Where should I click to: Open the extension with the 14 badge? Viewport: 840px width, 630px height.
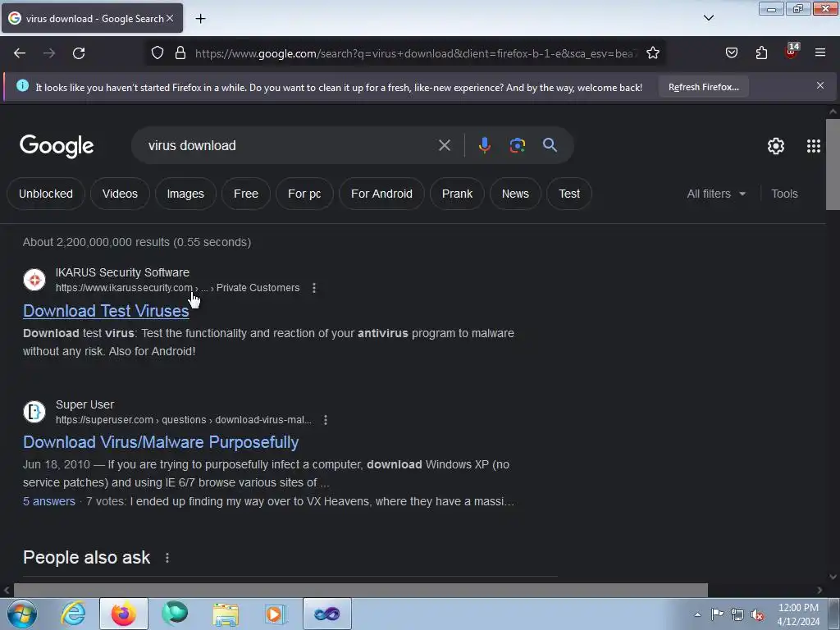(x=792, y=52)
